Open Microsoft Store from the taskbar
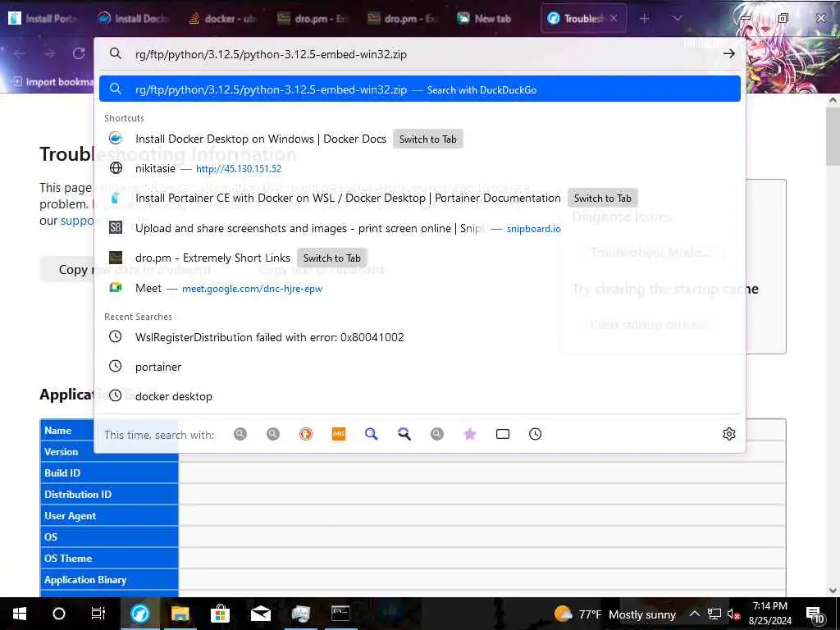This screenshot has width=840, height=630. (220, 614)
